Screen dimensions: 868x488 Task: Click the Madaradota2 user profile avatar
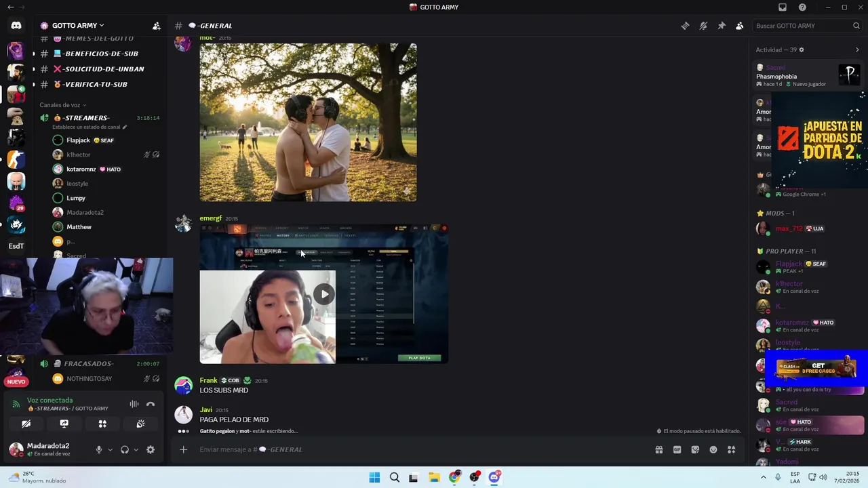[x=16, y=449]
